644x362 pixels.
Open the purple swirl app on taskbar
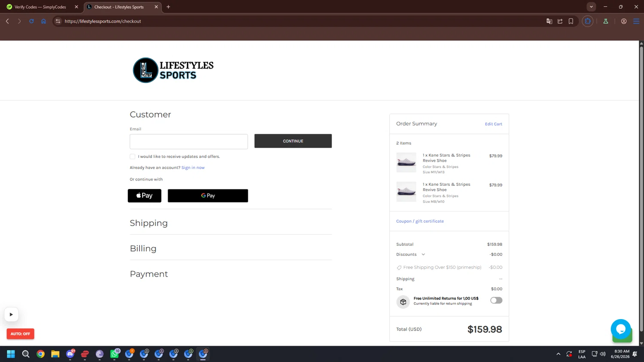(100, 354)
